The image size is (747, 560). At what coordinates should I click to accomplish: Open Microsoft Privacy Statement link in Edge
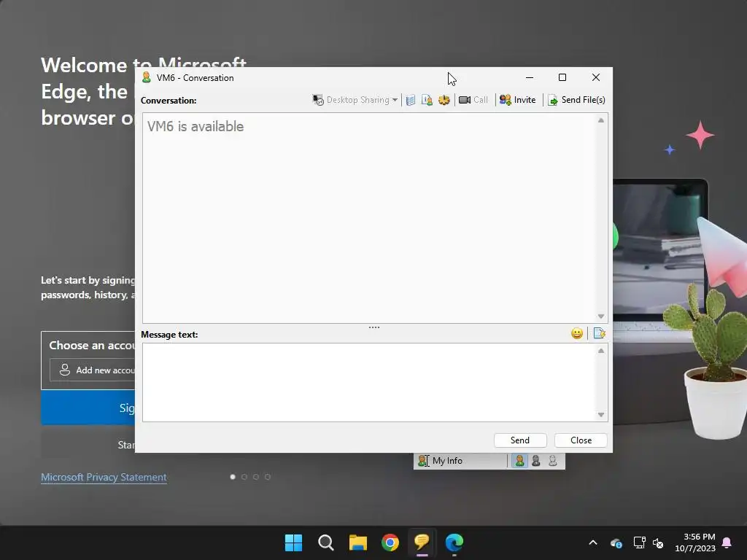tap(104, 477)
